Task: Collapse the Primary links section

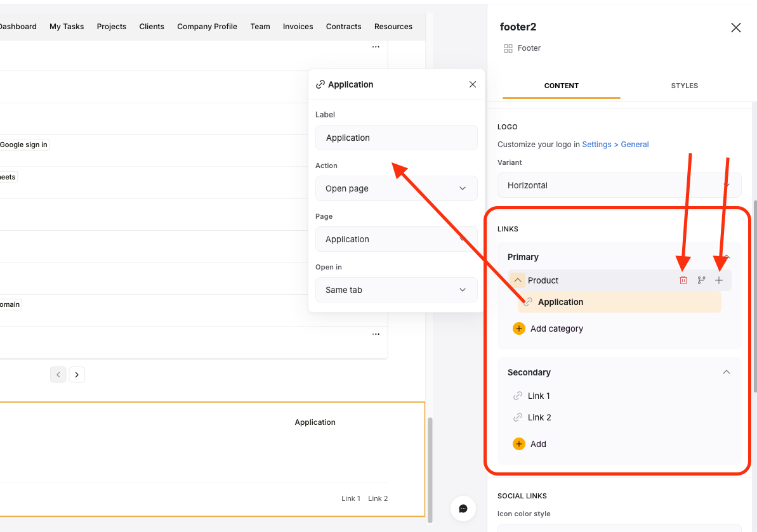Action: [x=727, y=257]
